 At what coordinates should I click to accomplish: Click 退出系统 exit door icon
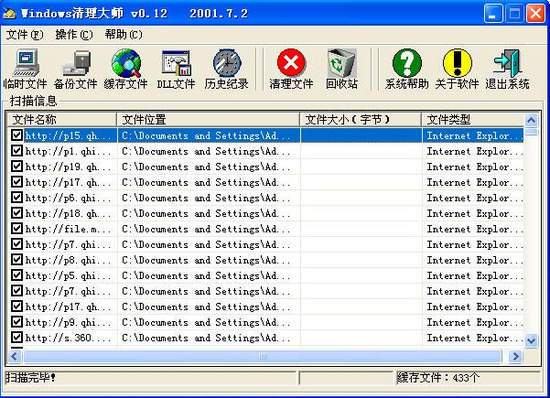click(x=507, y=69)
